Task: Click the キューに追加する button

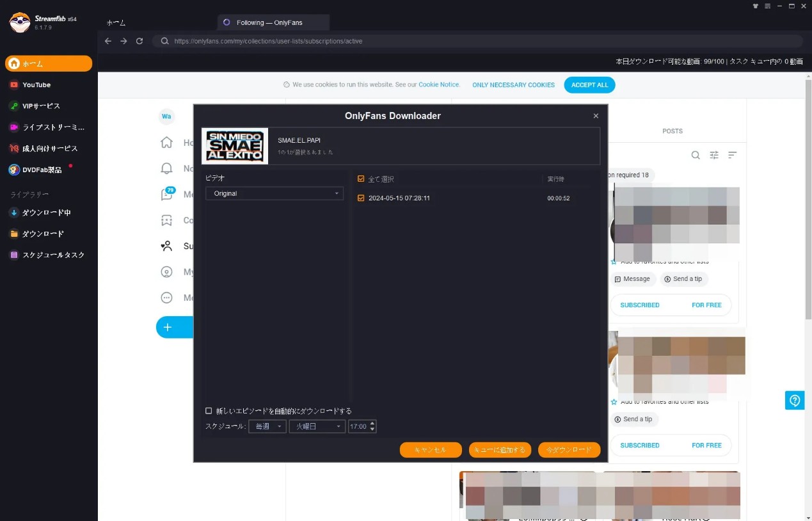Action: coord(500,450)
